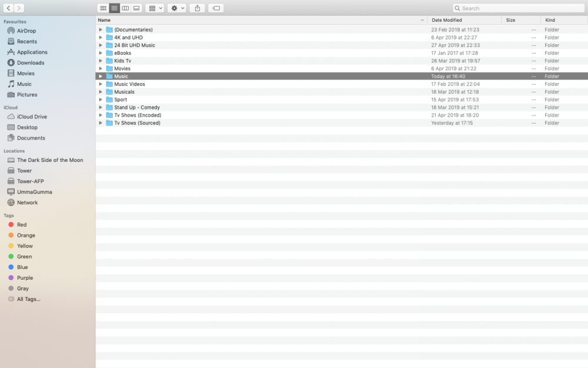
Task: Expand the Tv Shows (Encoded) folder
Action: [101, 115]
